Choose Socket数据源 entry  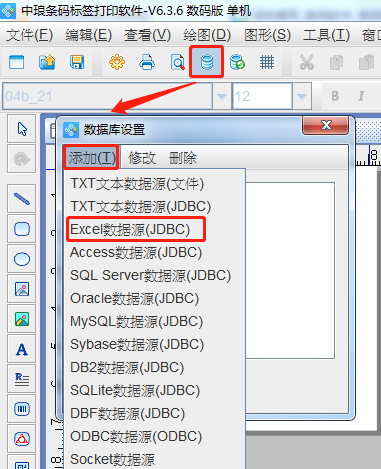pos(154,459)
